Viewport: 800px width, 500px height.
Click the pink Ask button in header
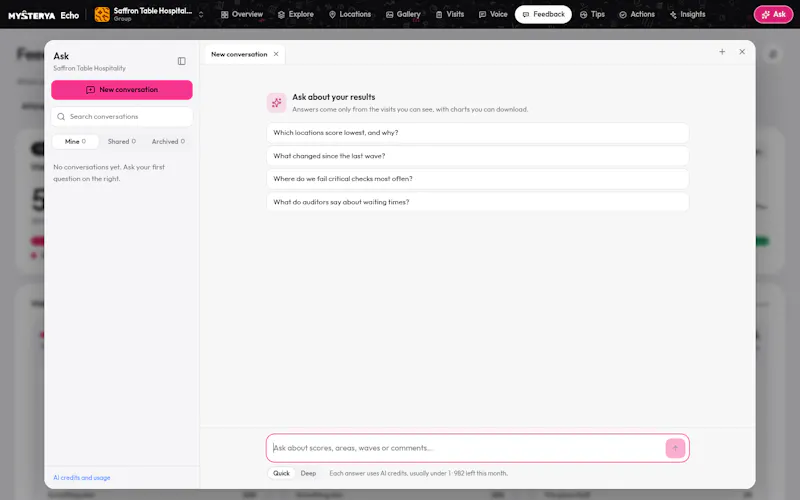(773, 14)
